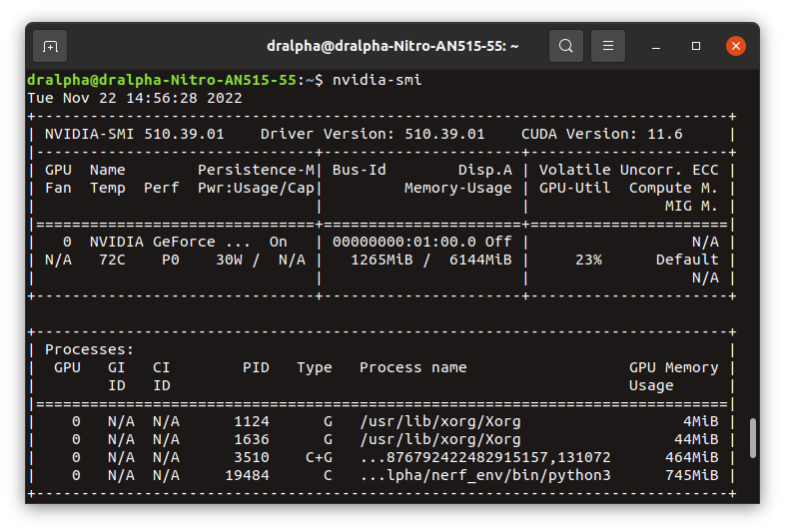Click the 23% GPU utilization value

[588, 261]
